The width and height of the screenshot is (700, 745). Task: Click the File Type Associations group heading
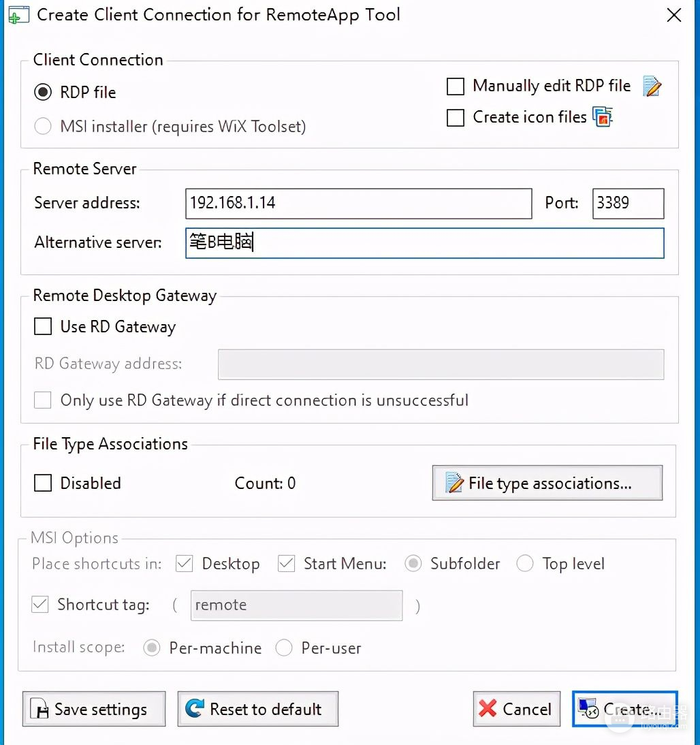110,444
